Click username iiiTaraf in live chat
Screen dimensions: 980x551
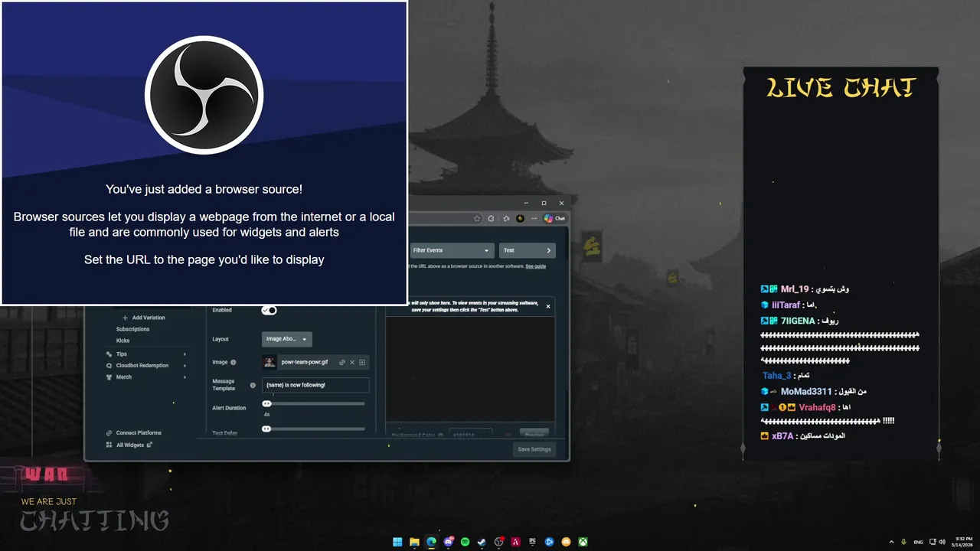point(788,305)
